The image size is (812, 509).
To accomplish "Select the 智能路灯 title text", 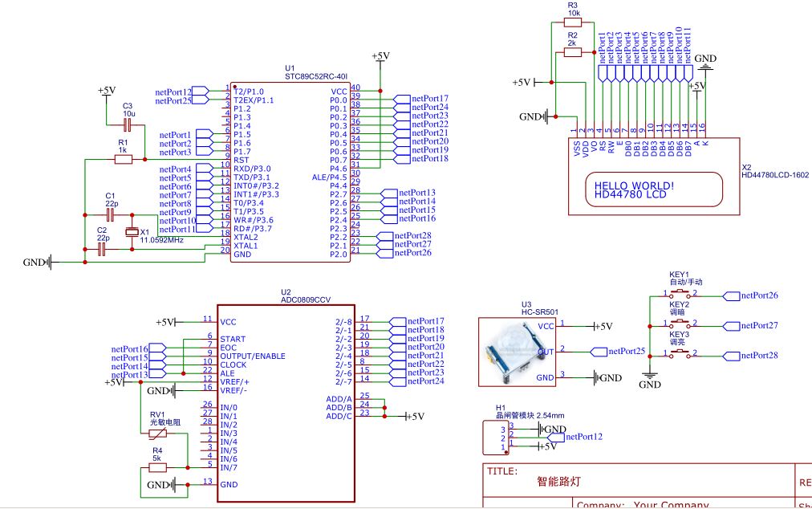I will pyautogui.click(x=558, y=483).
